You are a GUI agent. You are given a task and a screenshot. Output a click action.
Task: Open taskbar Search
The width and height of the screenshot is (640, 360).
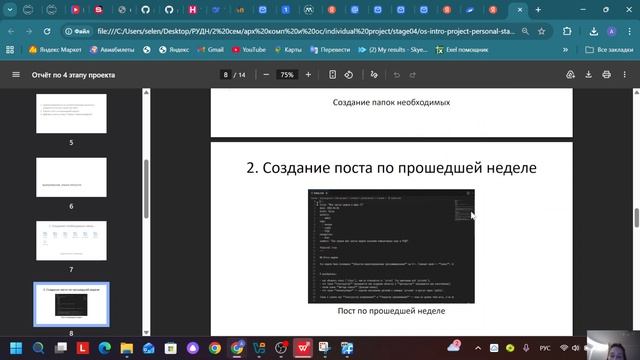tap(38, 348)
